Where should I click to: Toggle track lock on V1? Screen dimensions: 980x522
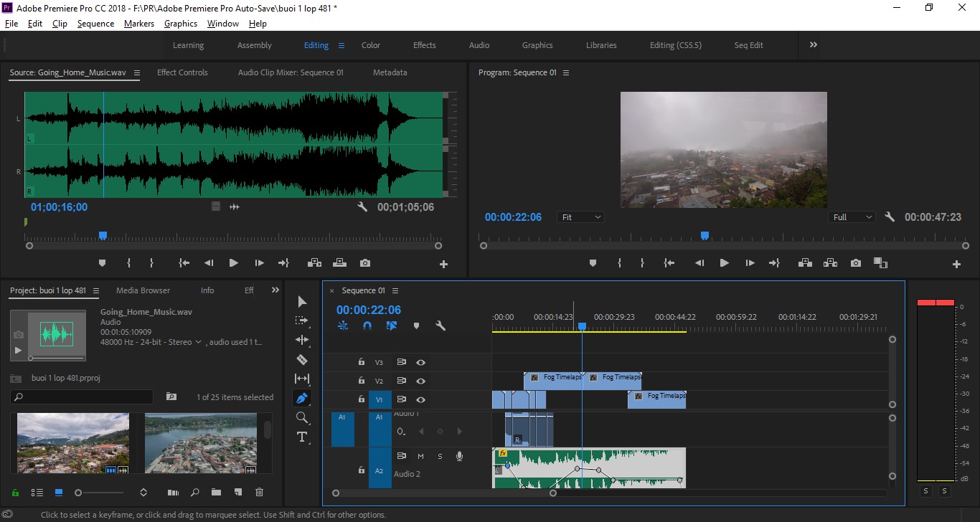[361, 399]
